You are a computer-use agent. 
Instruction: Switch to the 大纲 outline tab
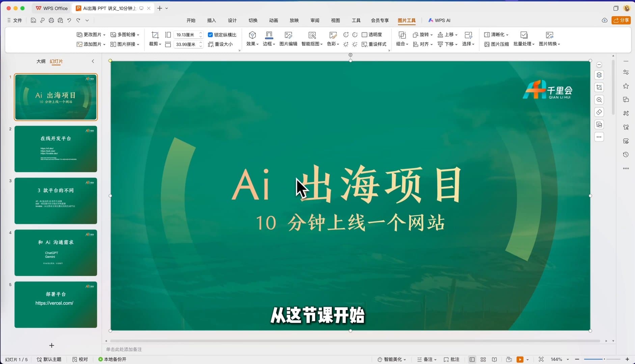[x=41, y=61]
